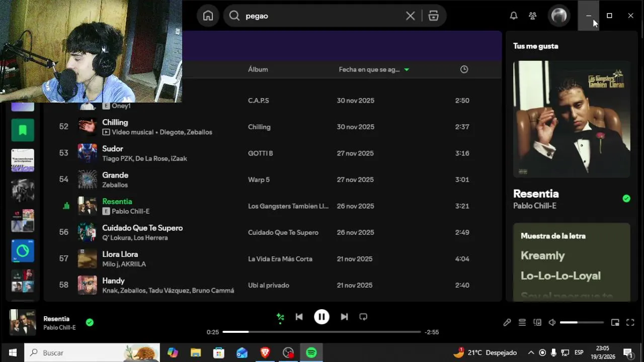Open album Ubi al privado
This screenshot has height=362, width=644.
pyautogui.click(x=269, y=285)
